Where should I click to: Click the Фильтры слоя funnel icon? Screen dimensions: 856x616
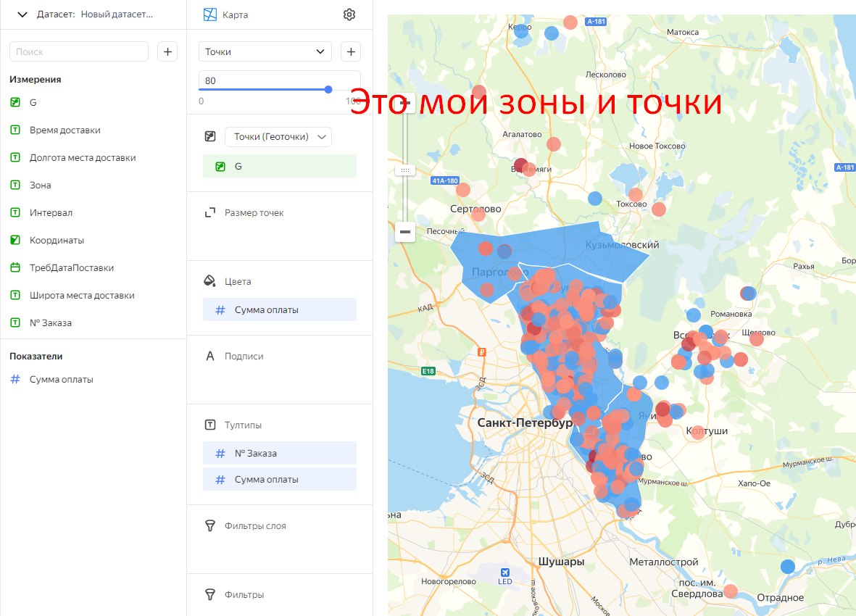click(x=210, y=526)
